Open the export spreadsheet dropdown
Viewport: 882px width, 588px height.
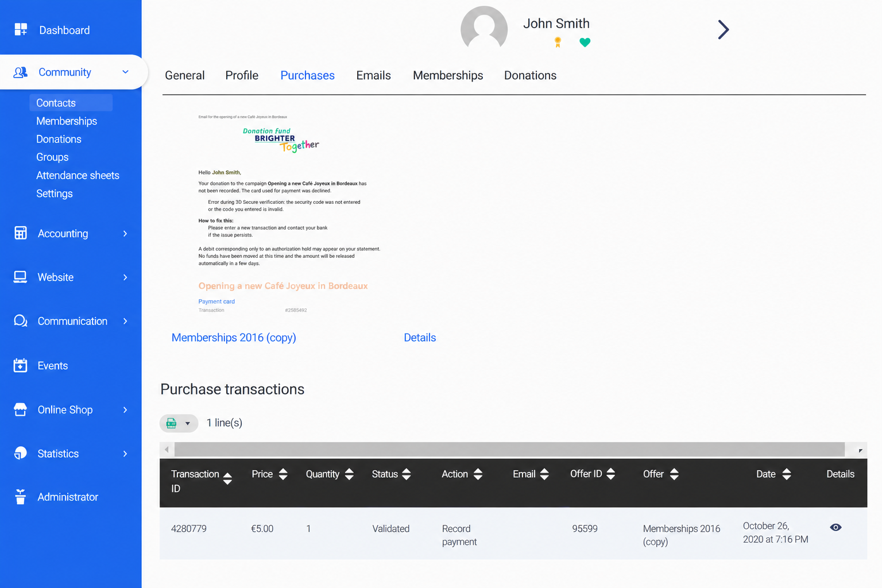(x=179, y=423)
